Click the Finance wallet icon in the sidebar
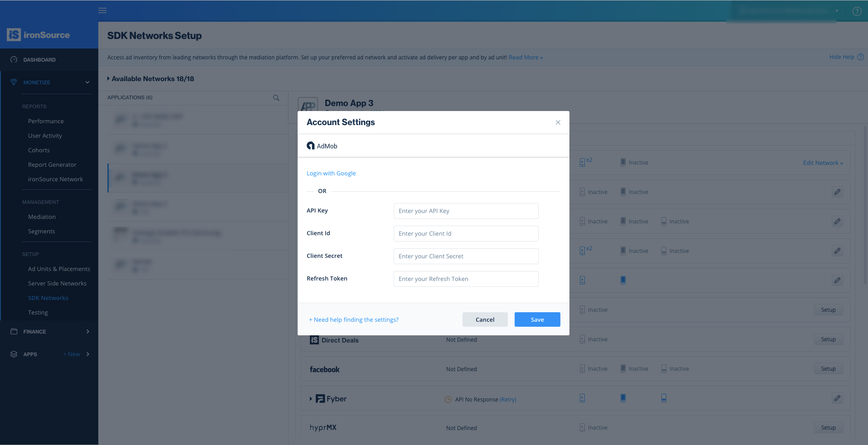 tap(14, 331)
